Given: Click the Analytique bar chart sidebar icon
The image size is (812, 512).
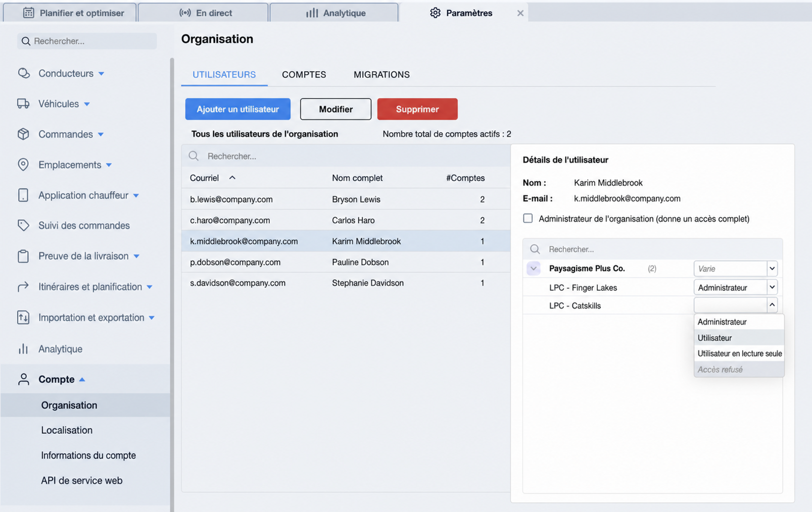Looking at the screenshot, I should 23,349.
